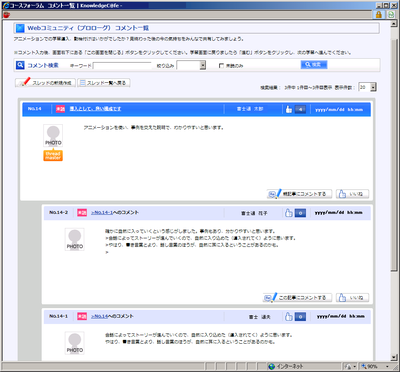Click the red icon at toolbar left
Screen dimensions: 400x372
point(7,15)
